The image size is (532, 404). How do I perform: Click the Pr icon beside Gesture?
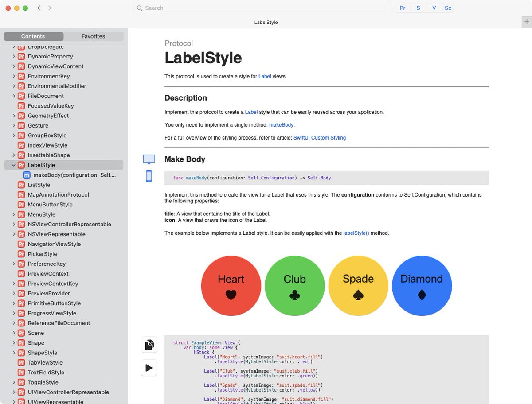pos(21,126)
